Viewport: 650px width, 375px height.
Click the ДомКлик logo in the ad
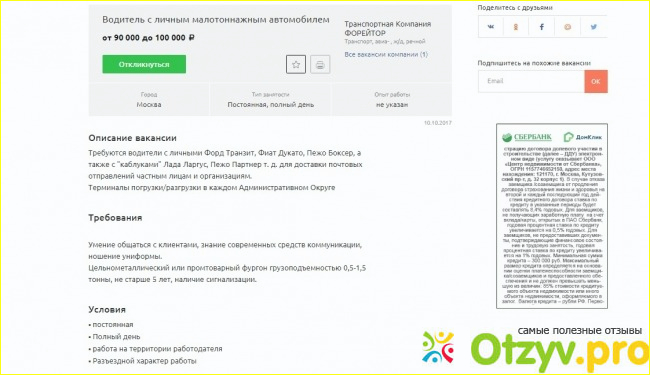point(582,137)
